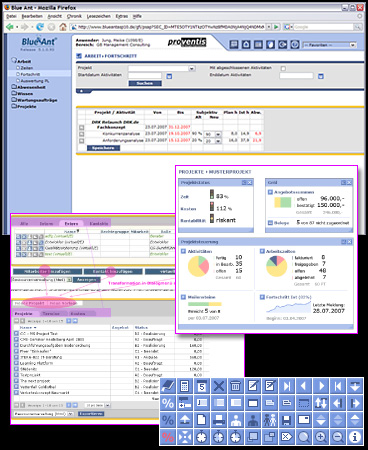Check the Konkurrenzanalyse row checkbox
The image size is (368, 450).
pos(82,134)
